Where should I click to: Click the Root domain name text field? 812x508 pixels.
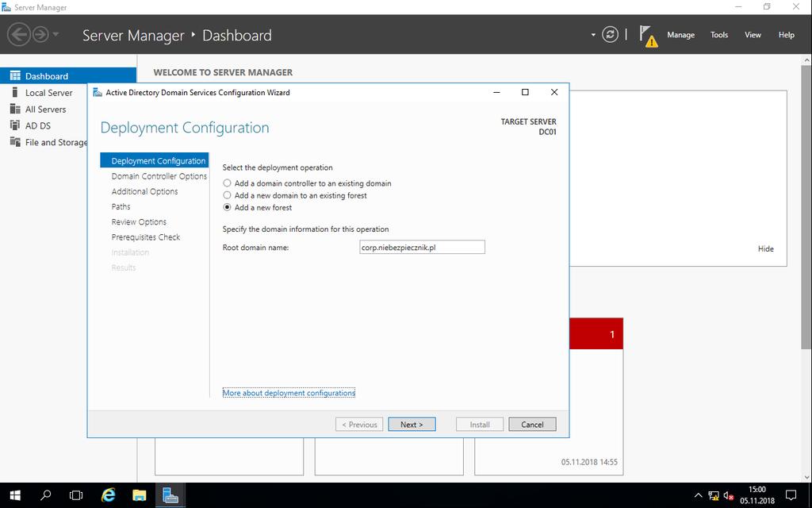tap(422, 248)
